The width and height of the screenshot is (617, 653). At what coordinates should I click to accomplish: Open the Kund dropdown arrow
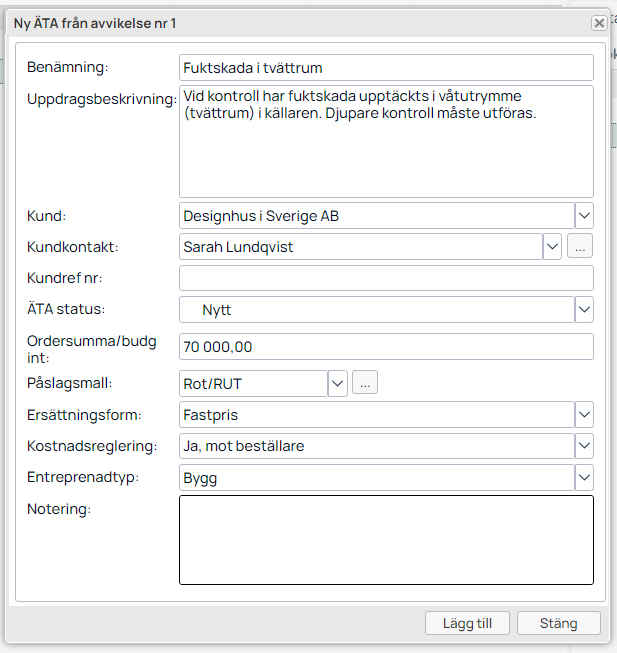[x=584, y=216]
